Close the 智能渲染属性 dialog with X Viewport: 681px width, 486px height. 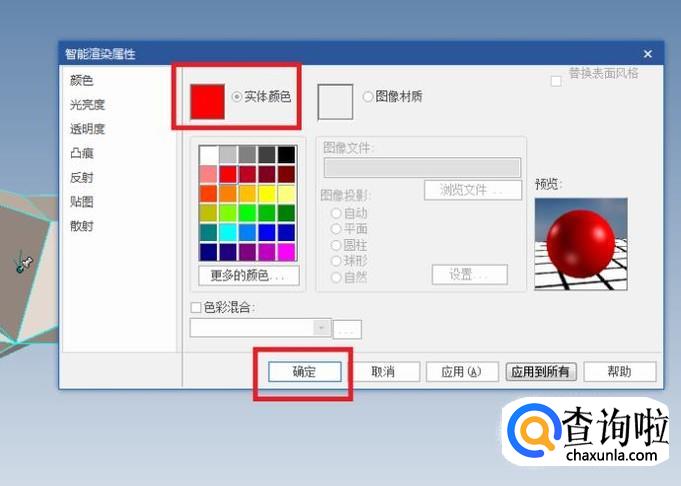point(648,54)
